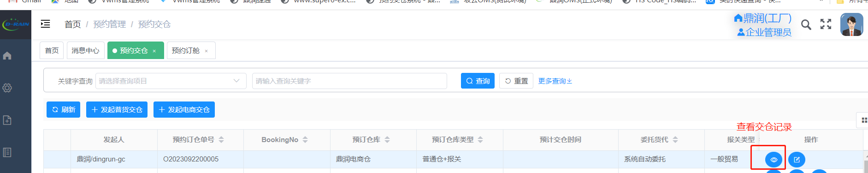Open the home icon in the left sidebar
Viewport: 868px width, 173px height.
click(7, 56)
